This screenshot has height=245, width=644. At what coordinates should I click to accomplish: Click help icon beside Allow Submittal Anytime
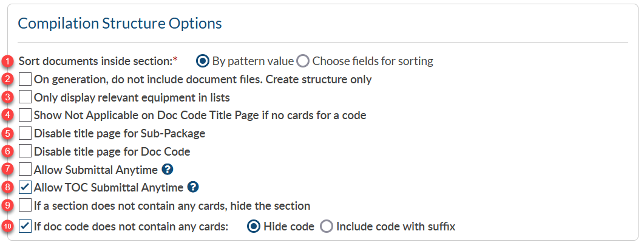pyautogui.click(x=169, y=170)
